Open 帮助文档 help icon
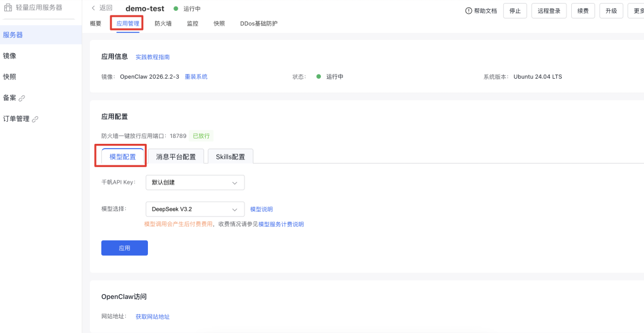This screenshot has width=644, height=333. click(469, 11)
